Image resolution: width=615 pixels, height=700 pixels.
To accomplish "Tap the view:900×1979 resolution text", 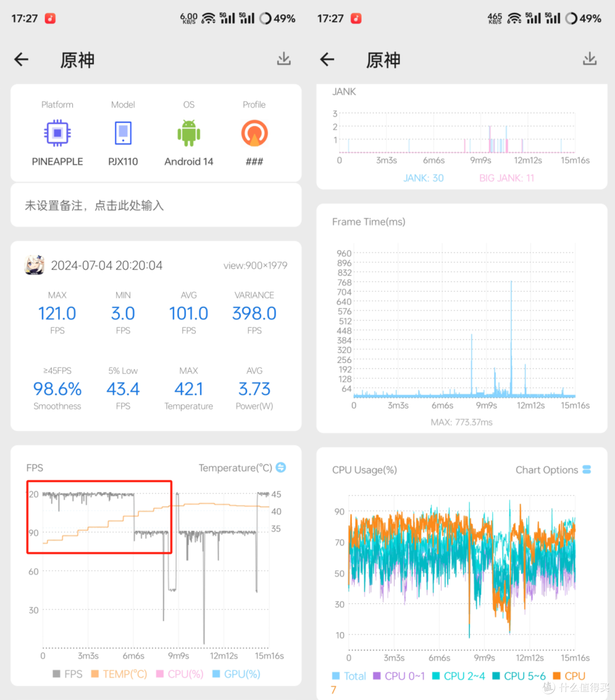I will [255, 265].
